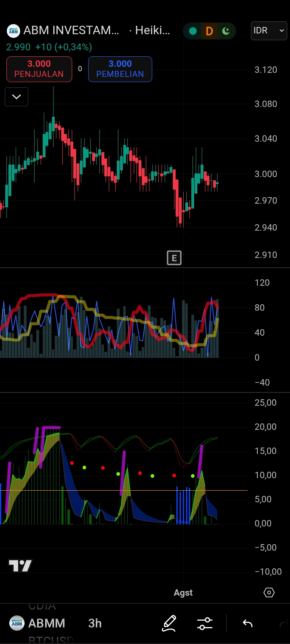Open the drawing tools pencil icon
Image resolution: width=290 pixels, height=644 pixels.
pos(169,623)
